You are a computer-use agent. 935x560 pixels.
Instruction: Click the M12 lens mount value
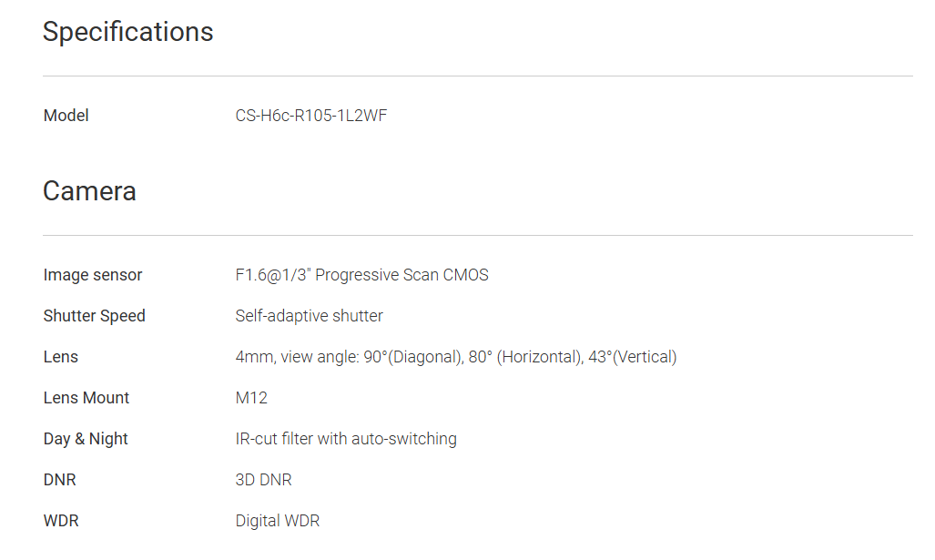pyautogui.click(x=251, y=398)
